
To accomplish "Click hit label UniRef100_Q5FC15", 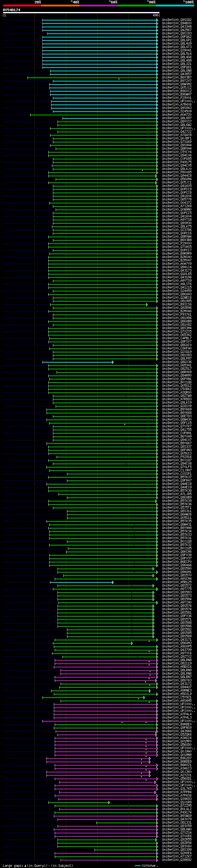I will click(177, 423).
